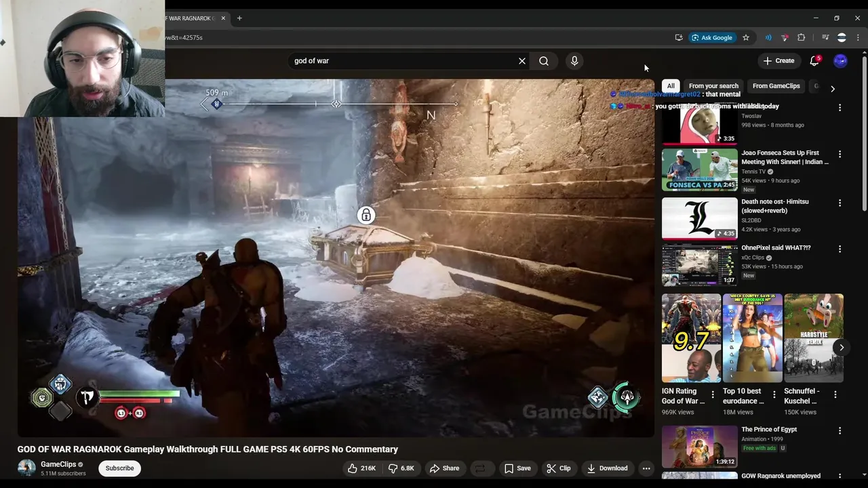This screenshot has height=488, width=868.
Task: Open the GameClips channel avatar
Action: click(x=26, y=468)
